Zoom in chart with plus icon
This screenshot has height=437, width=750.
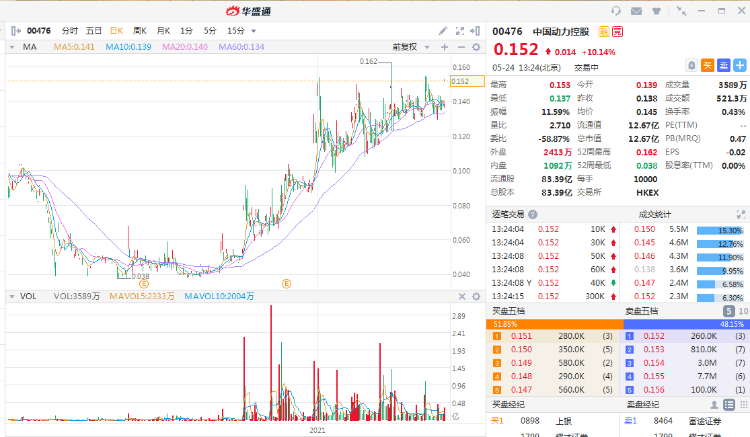(444, 47)
